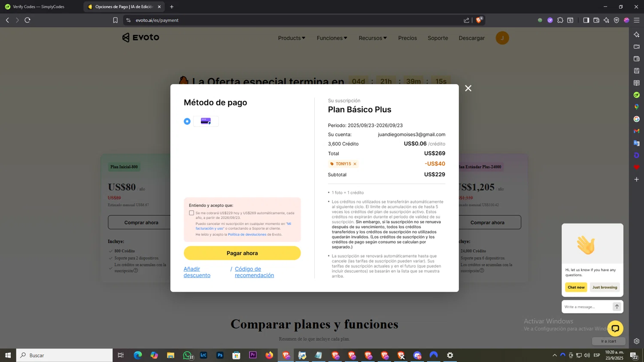Open Brave Wallet in the toolbar
This screenshot has width=644, height=362.
(x=596, y=20)
